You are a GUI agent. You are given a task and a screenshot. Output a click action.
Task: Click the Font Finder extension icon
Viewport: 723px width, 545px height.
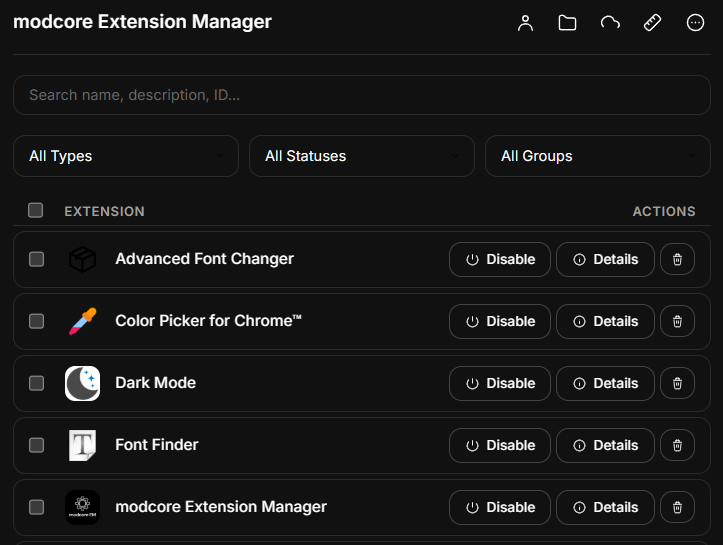point(82,445)
